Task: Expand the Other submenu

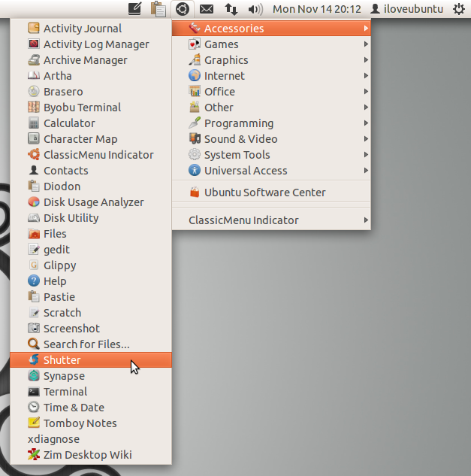Action: click(x=271, y=108)
